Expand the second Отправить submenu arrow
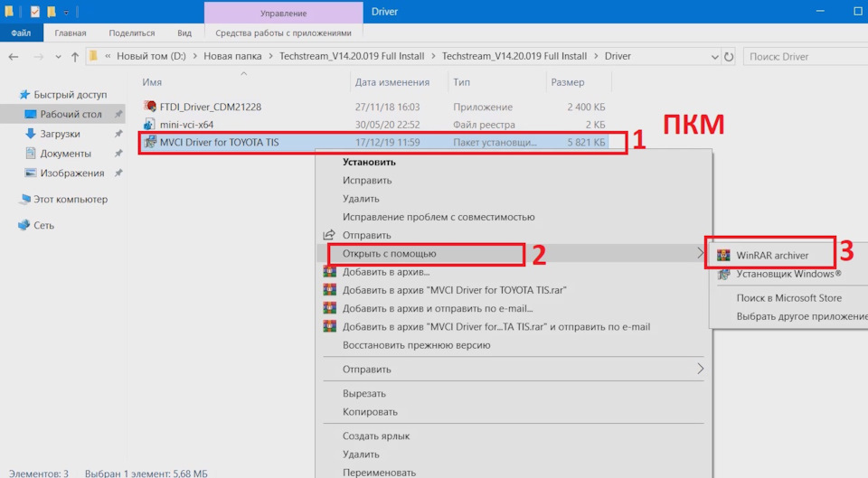 700,369
